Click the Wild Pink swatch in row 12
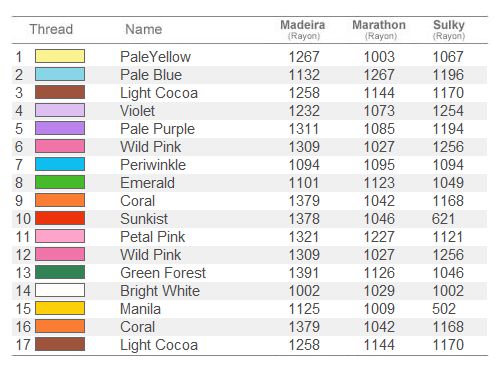Screen dimensions: 500x366 pyautogui.click(x=60, y=254)
